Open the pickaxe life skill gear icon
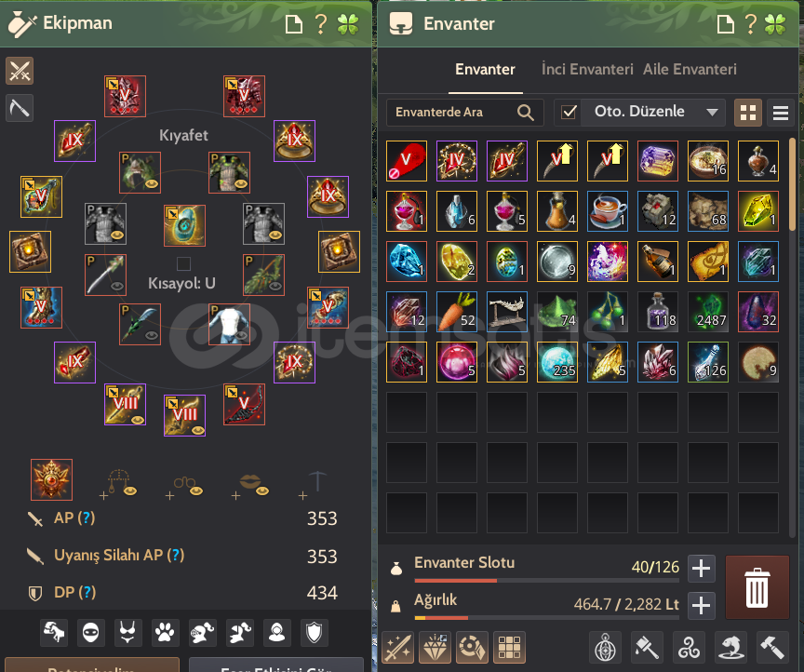 click(20, 108)
